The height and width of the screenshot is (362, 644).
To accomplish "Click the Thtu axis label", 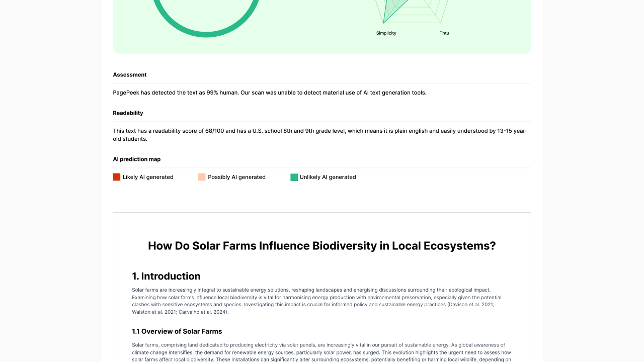I will click(444, 33).
